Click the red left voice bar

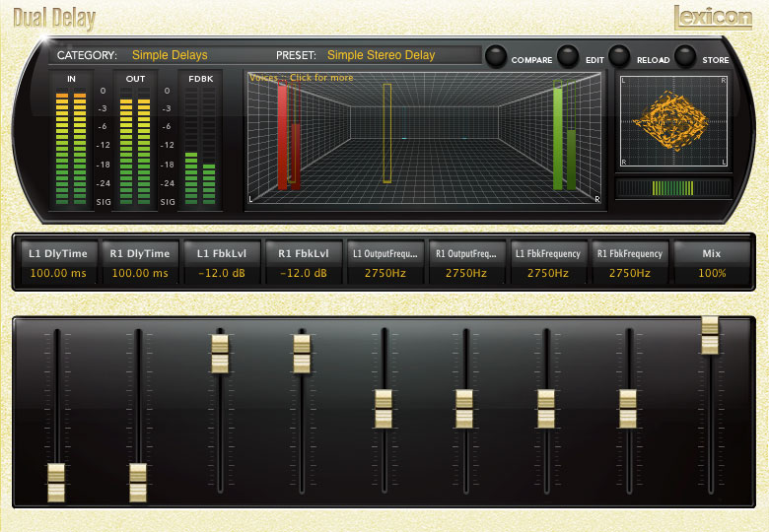point(282,135)
